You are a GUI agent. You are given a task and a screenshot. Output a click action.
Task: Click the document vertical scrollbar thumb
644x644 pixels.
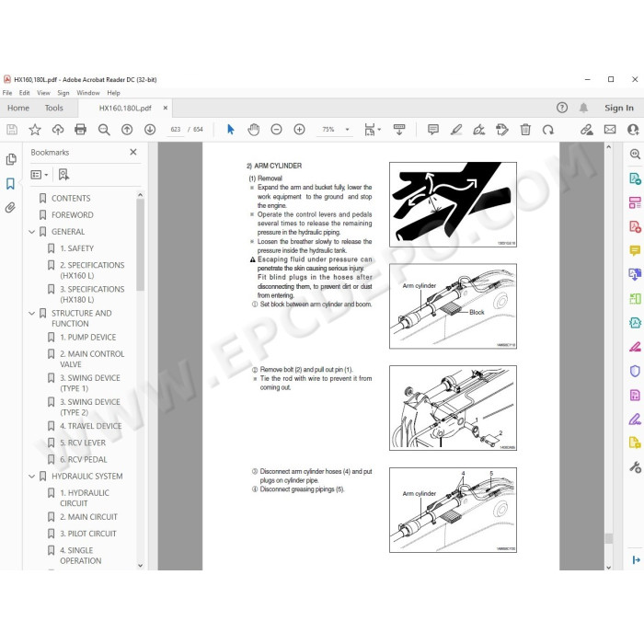pyautogui.click(x=608, y=538)
